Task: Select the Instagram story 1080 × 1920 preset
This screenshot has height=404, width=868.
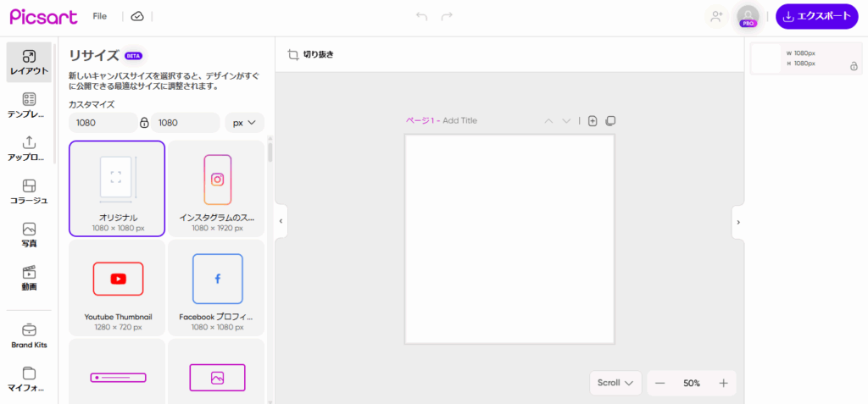Action: (216, 189)
